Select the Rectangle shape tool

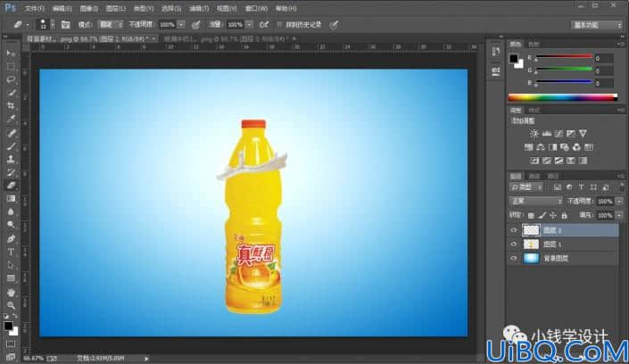pos(11,278)
